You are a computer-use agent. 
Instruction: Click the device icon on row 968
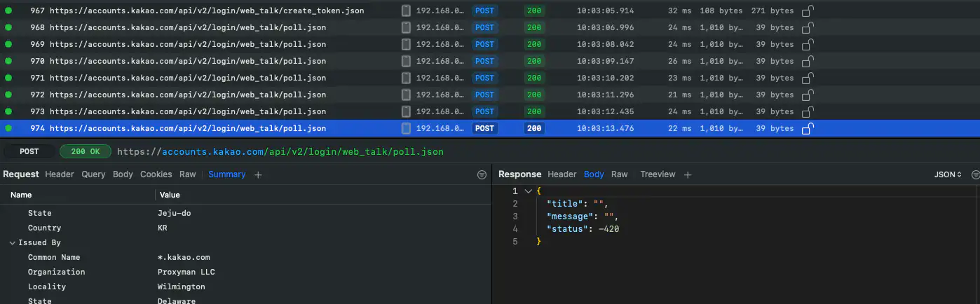tap(407, 27)
